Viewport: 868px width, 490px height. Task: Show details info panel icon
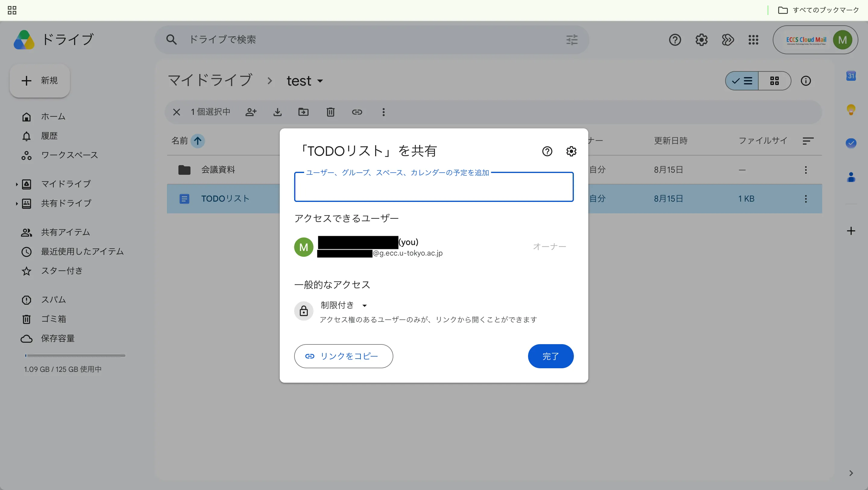(x=806, y=81)
